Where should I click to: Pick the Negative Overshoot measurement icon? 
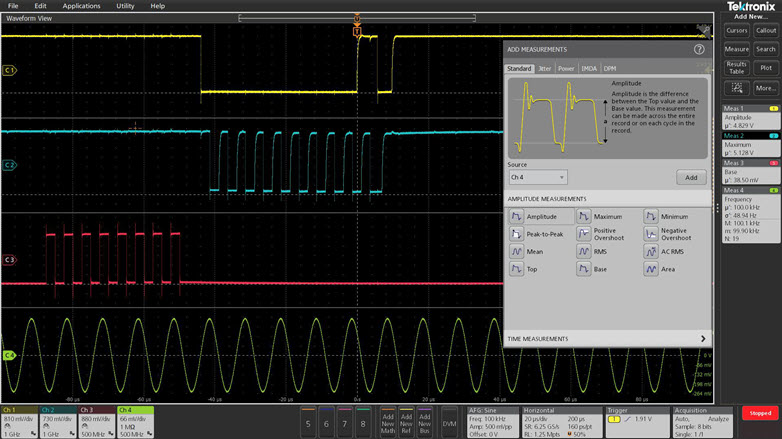pos(651,234)
